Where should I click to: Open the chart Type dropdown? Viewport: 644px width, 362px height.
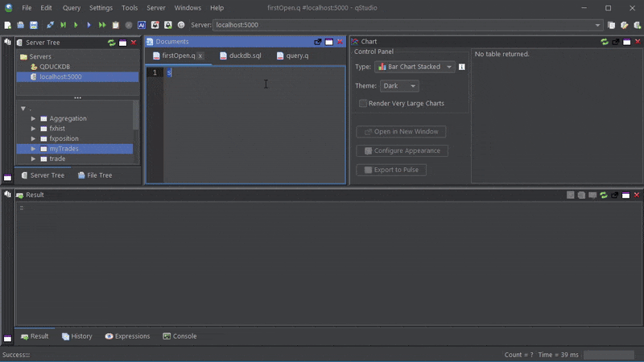pos(414,67)
